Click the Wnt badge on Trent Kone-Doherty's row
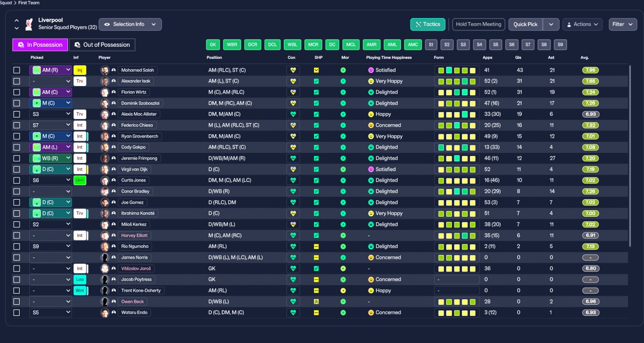Viewport: 644px width, 343px height. pyautogui.click(x=79, y=291)
